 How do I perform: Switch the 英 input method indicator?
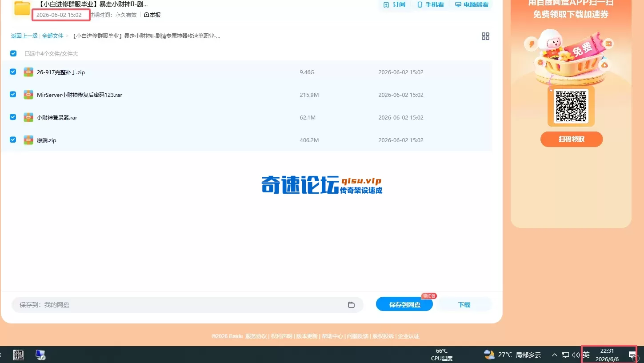(586, 355)
